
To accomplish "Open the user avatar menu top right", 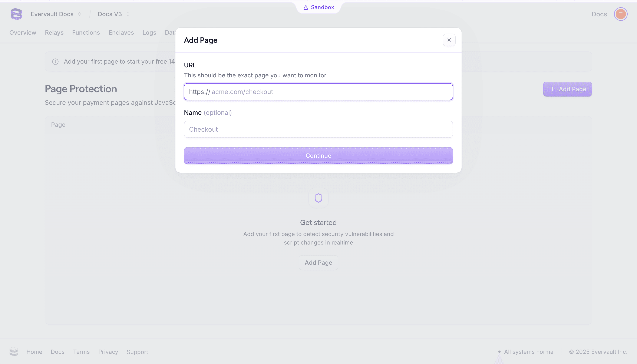I will click(x=621, y=14).
